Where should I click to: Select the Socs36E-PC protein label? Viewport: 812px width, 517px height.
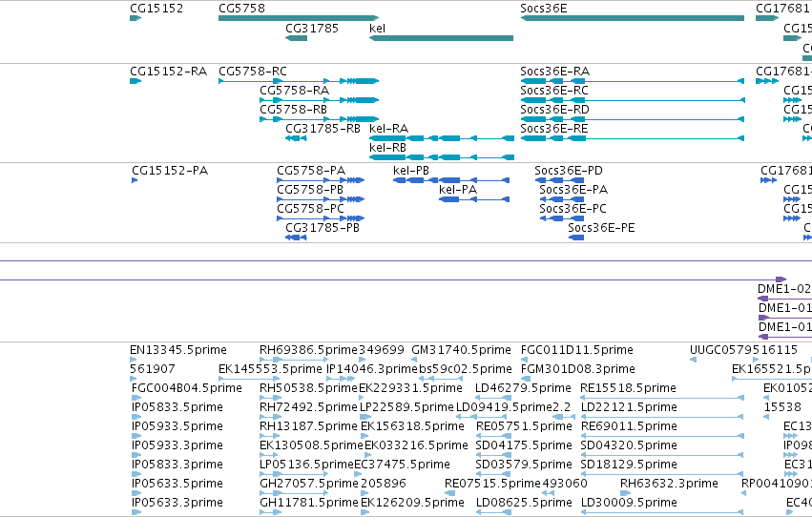(573, 209)
